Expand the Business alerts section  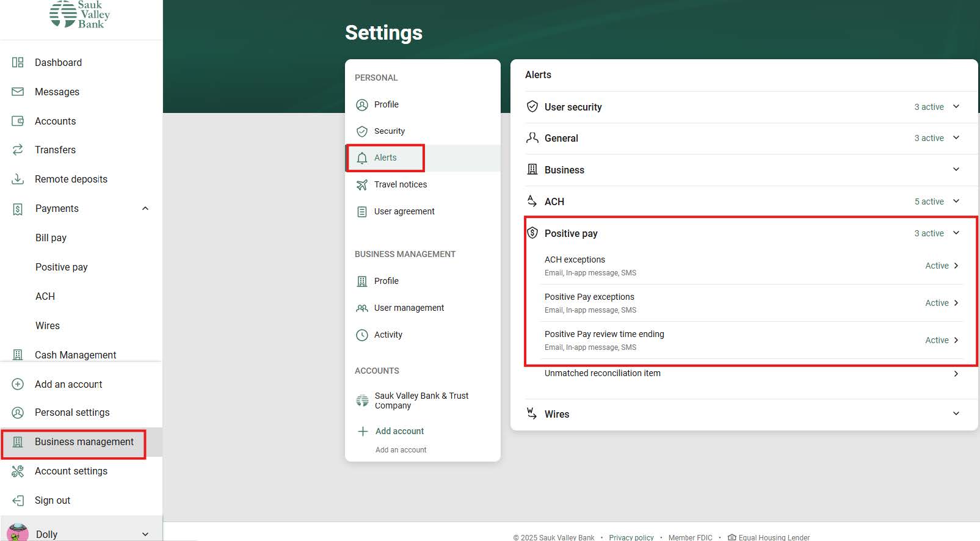(956, 170)
